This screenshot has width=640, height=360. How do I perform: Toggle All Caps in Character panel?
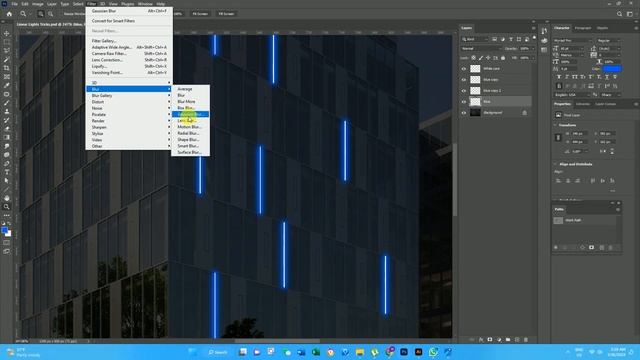(575, 77)
